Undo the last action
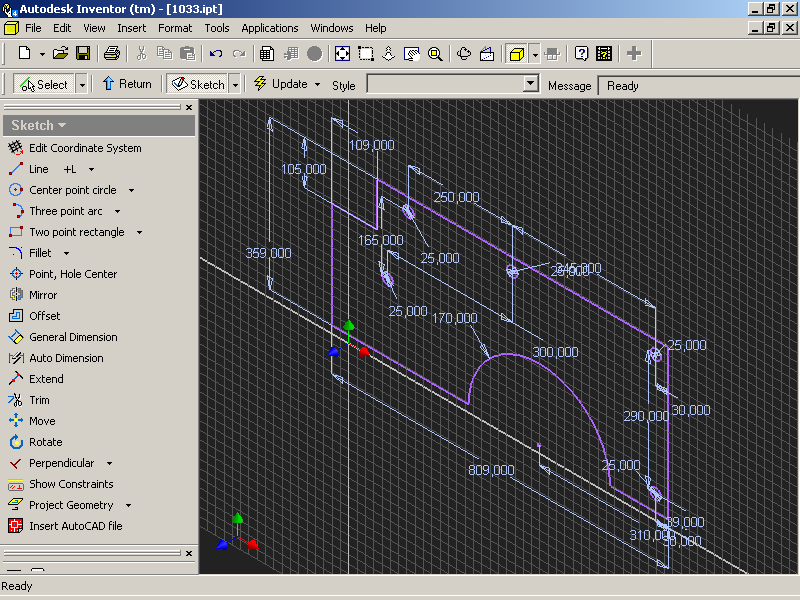The width and height of the screenshot is (800, 600). pos(216,53)
